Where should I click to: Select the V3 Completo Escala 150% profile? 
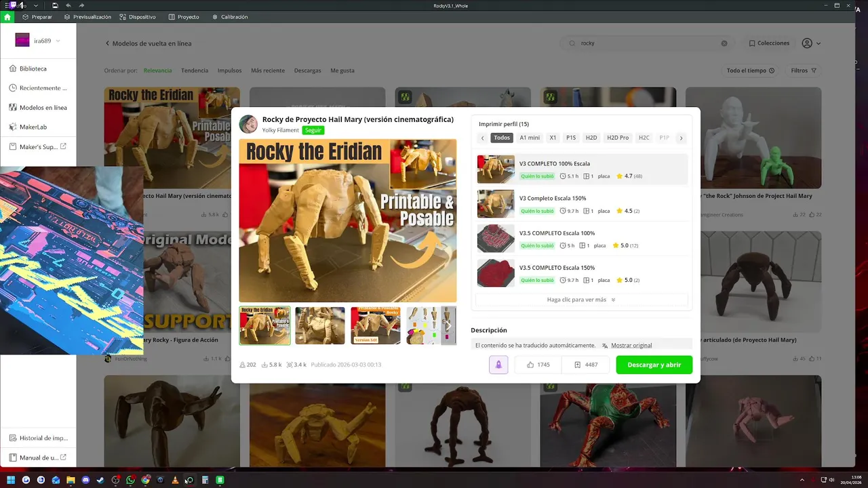[582, 204]
